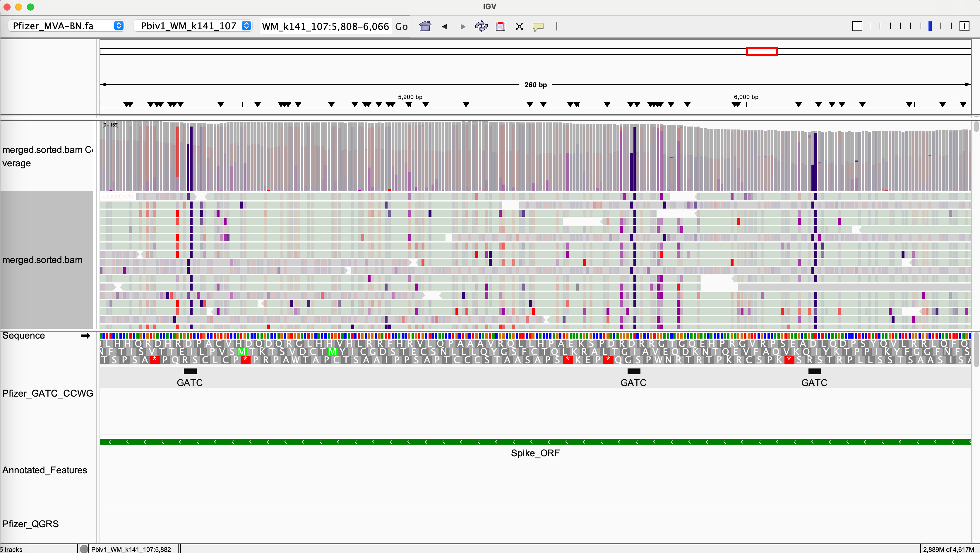980x553 pixels.
Task: Go back in locus history
Action: pos(444,26)
